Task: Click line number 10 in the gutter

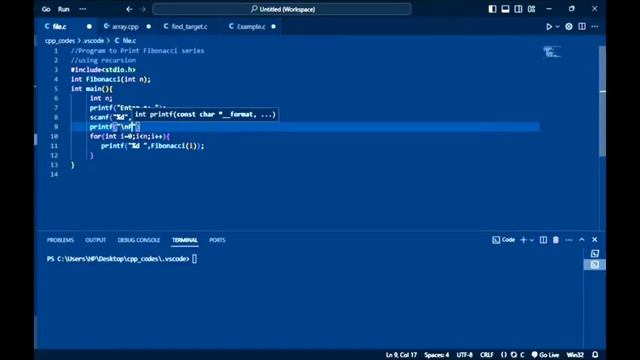Action: [54, 136]
